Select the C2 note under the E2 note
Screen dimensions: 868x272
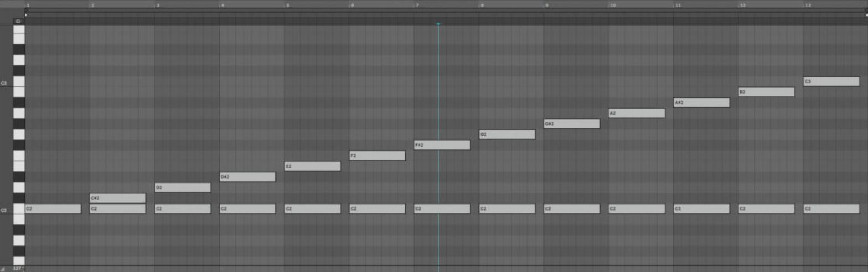click(312, 208)
